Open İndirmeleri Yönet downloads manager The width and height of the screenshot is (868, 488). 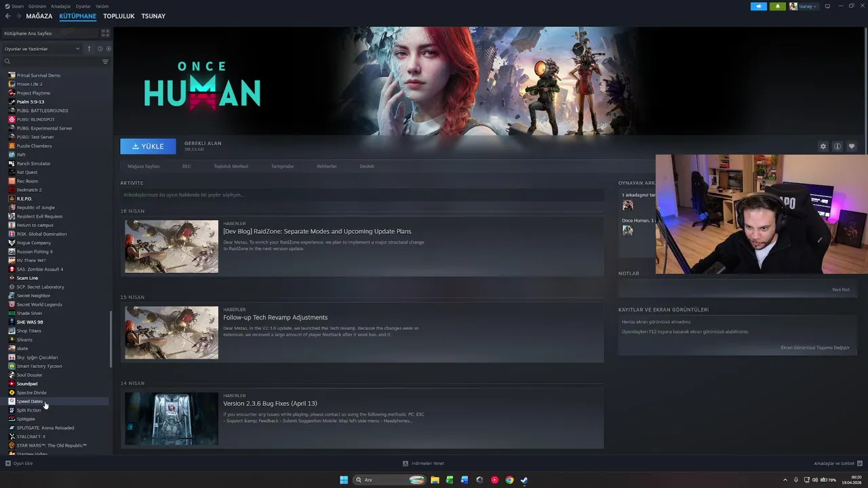pyautogui.click(x=424, y=464)
